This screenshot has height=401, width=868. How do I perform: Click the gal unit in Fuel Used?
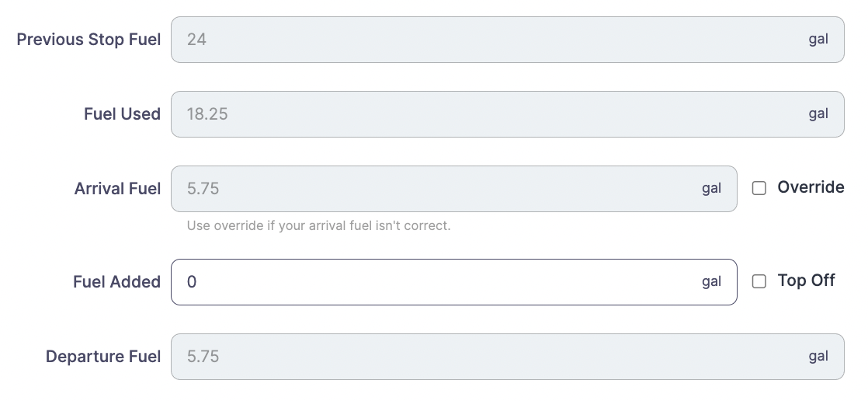tap(818, 114)
